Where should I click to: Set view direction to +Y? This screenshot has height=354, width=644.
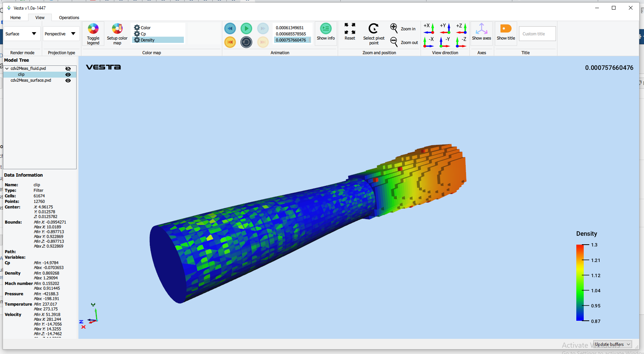445,28
